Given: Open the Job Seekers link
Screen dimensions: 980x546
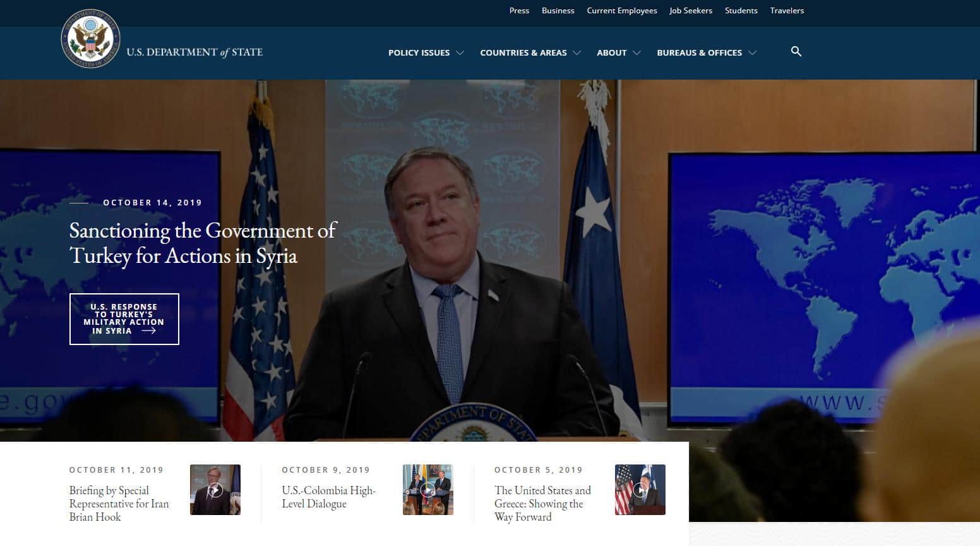Looking at the screenshot, I should point(691,11).
